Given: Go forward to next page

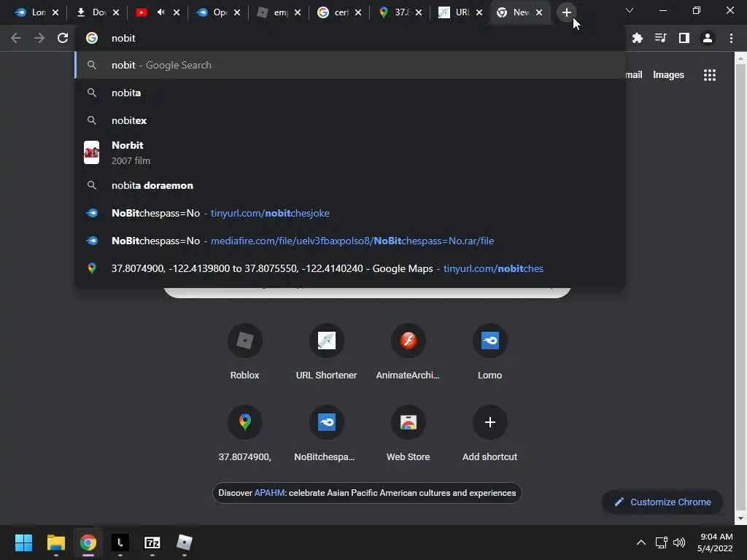Looking at the screenshot, I should [x=39, y=38].
